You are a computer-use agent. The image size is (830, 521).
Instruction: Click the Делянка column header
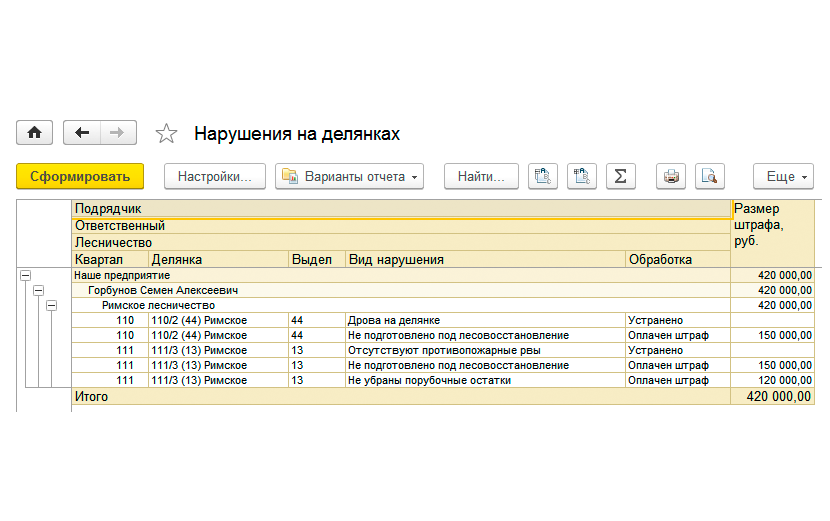pyautogui.click(x=219, y=259)
